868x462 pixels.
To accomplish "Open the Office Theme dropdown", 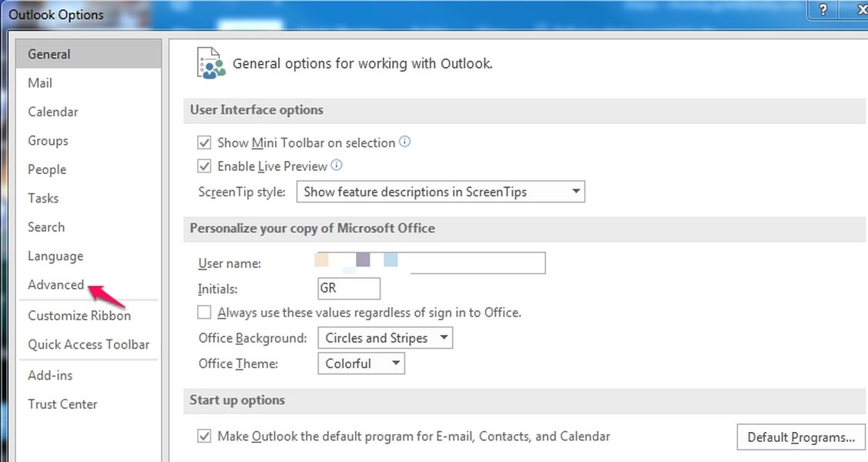I will click(360, 363).
